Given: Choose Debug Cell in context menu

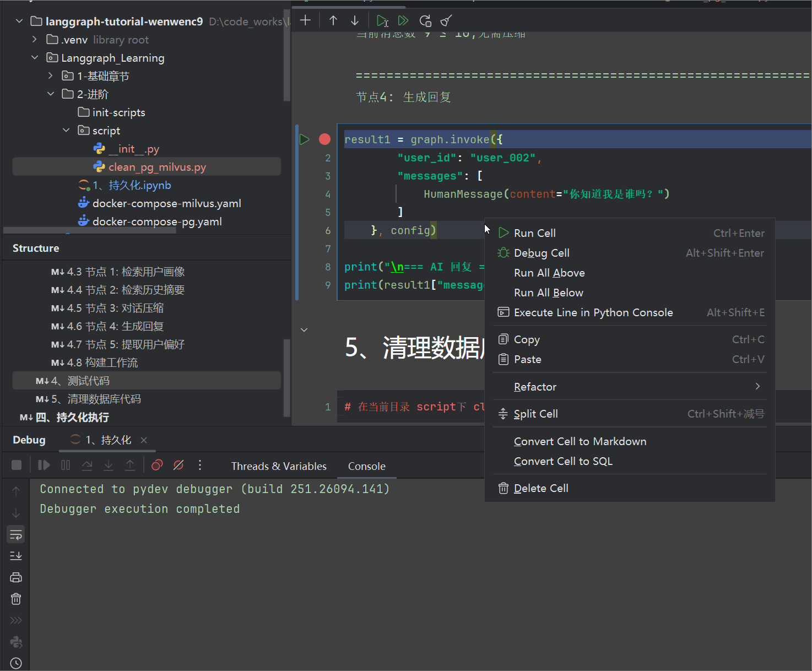Looking at the screenshot, I should click(630, 253).
